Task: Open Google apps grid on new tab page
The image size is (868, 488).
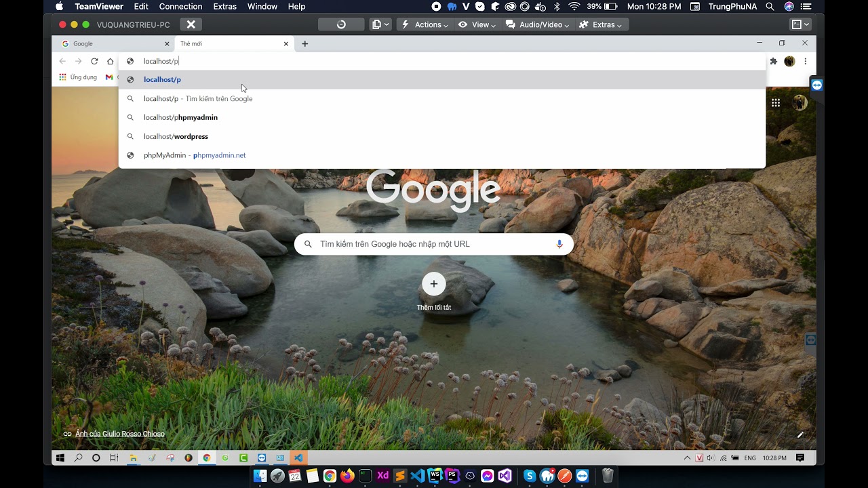Action: (776, 103)
